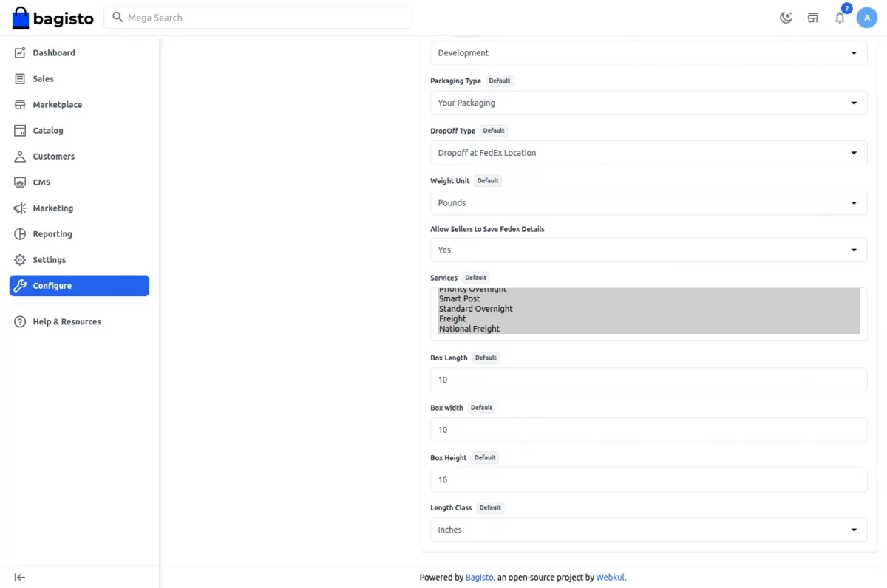Click the search magnifier icon
The width and height of the screenshot is (887, 588).
[118, 17]
